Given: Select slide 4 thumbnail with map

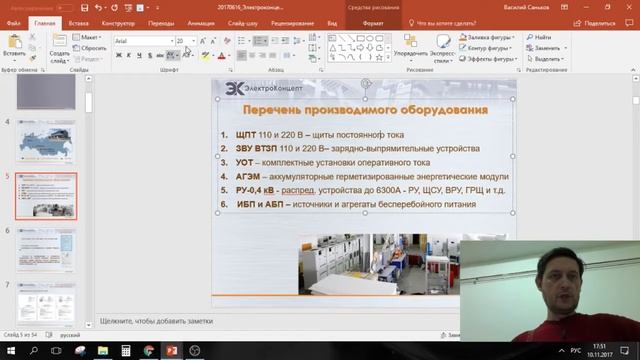Looking at the screenshot, I should [46, 141].
